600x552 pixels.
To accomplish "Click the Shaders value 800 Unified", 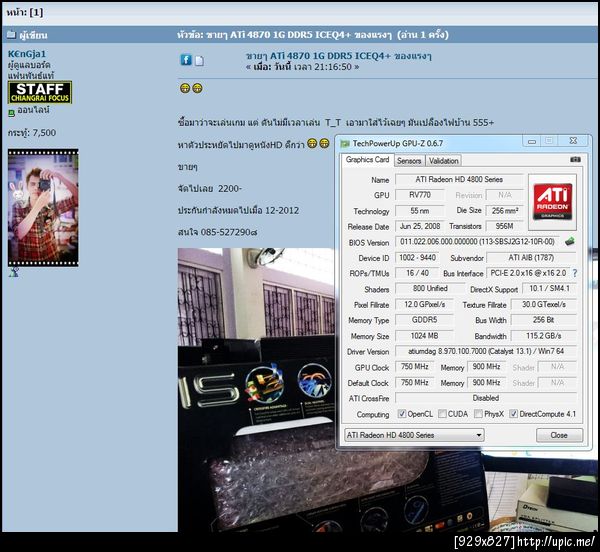I will coord(430,288).
